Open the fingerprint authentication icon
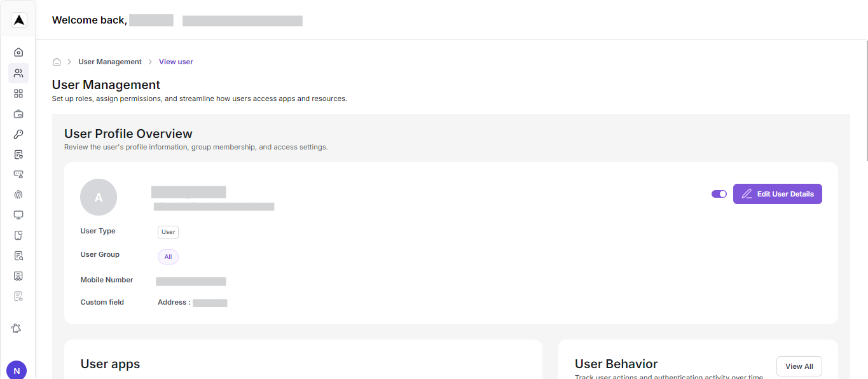The width and height of the screenshot is (868, 379). point(18,195)
